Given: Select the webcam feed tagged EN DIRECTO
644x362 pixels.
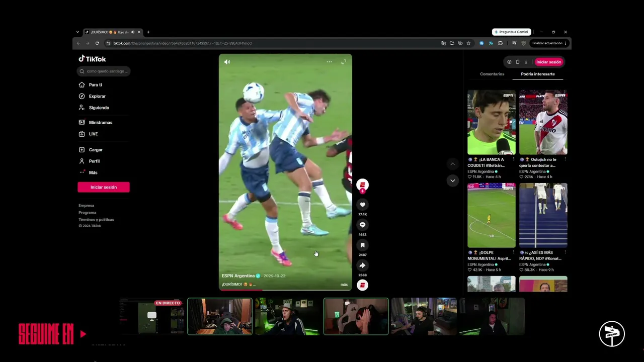Looking at the screenshot, I should [x=153, y=316].
